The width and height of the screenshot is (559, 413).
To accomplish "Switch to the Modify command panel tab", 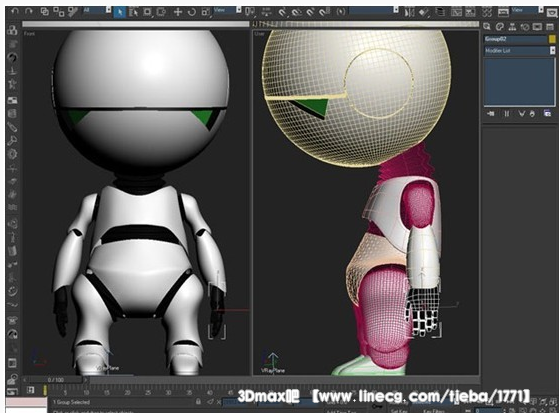I will coord(500,26).
